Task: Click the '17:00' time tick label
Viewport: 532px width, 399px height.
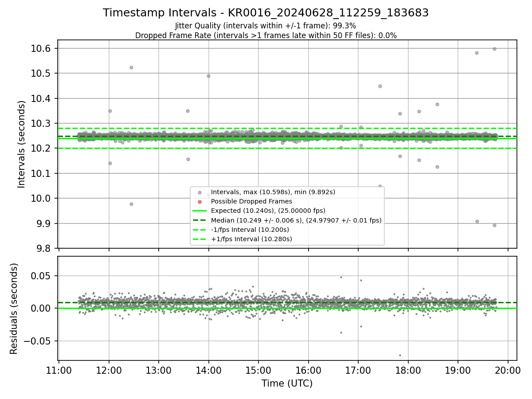Action: pyautogui.click(x=358, y=370)
